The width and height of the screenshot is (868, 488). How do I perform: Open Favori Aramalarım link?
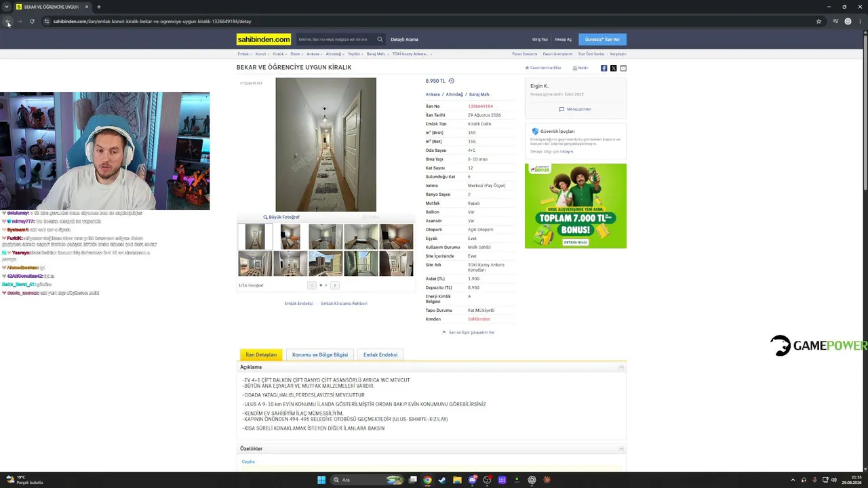coord(557,54)
